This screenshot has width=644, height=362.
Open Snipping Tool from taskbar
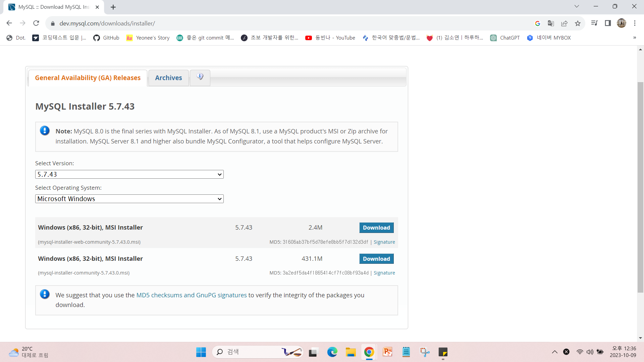425,352
